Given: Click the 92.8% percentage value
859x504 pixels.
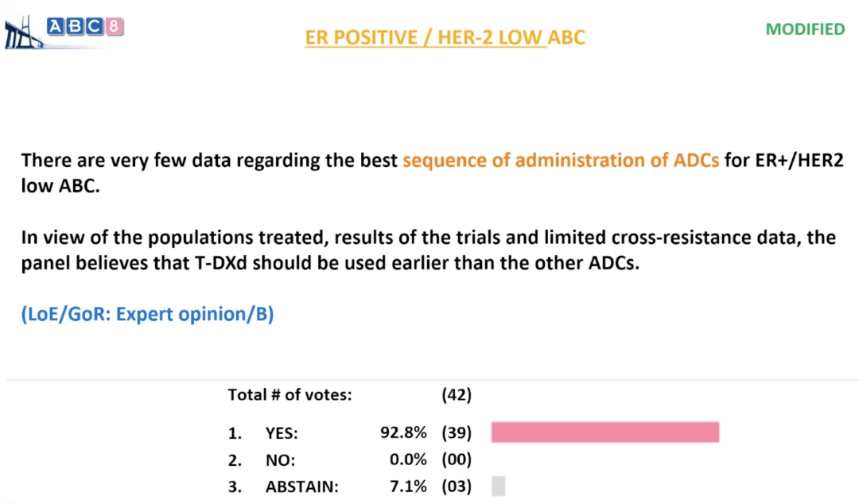Looking at the screenshot, I should coord(403,433).
